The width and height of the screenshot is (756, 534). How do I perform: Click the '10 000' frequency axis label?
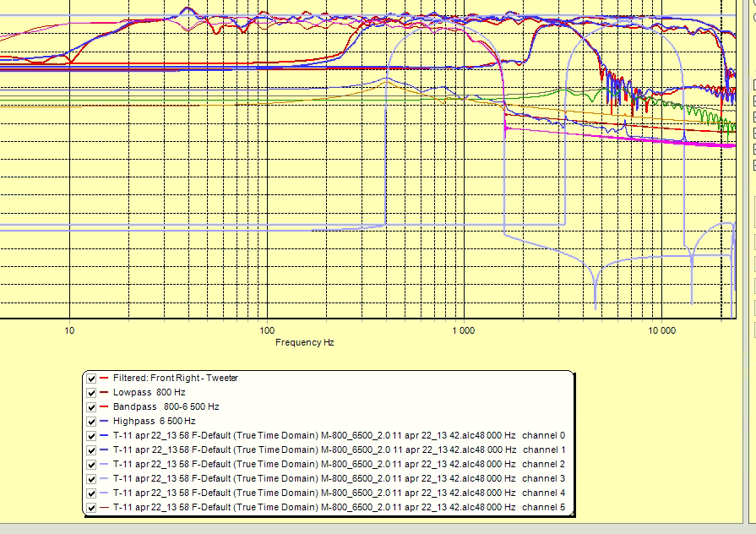pyautogui.click(x=661, y=330)
